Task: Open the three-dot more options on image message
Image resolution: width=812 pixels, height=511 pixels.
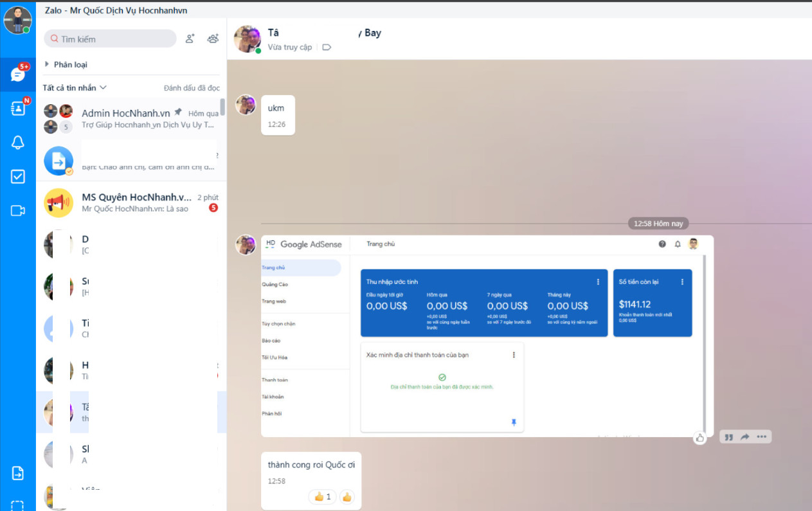Action: [x=761, y=437]
